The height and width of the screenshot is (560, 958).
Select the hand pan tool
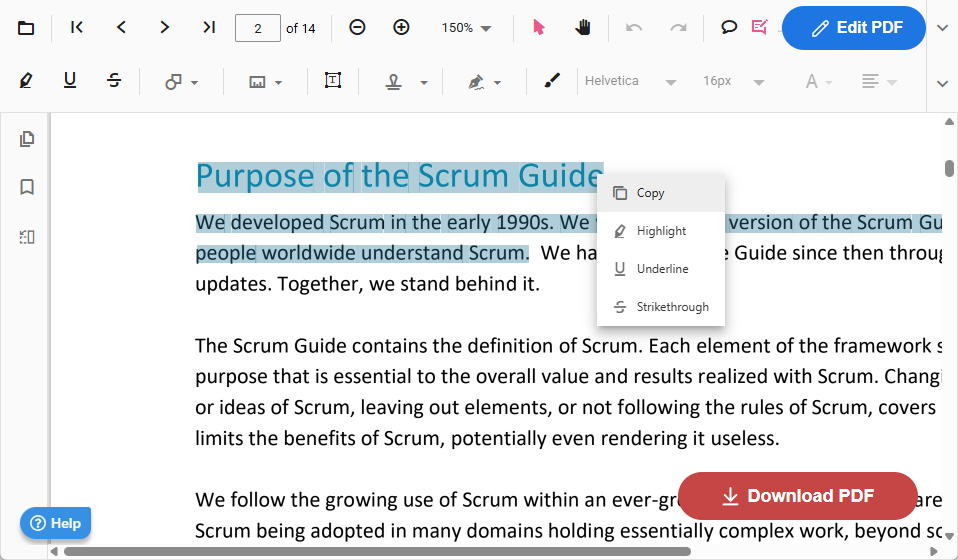pyautogui.click(x=583, y=28)
